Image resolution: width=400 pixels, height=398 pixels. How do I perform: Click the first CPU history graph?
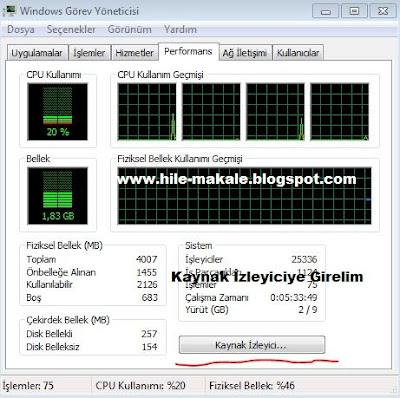pos(147,112)
